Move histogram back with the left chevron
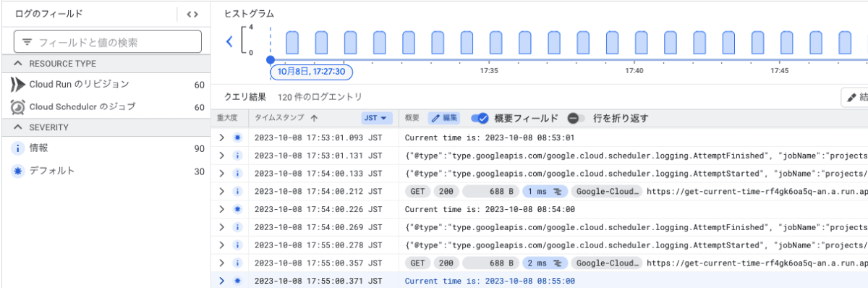Viewport: 868px width, 288px height. point(229,41)
